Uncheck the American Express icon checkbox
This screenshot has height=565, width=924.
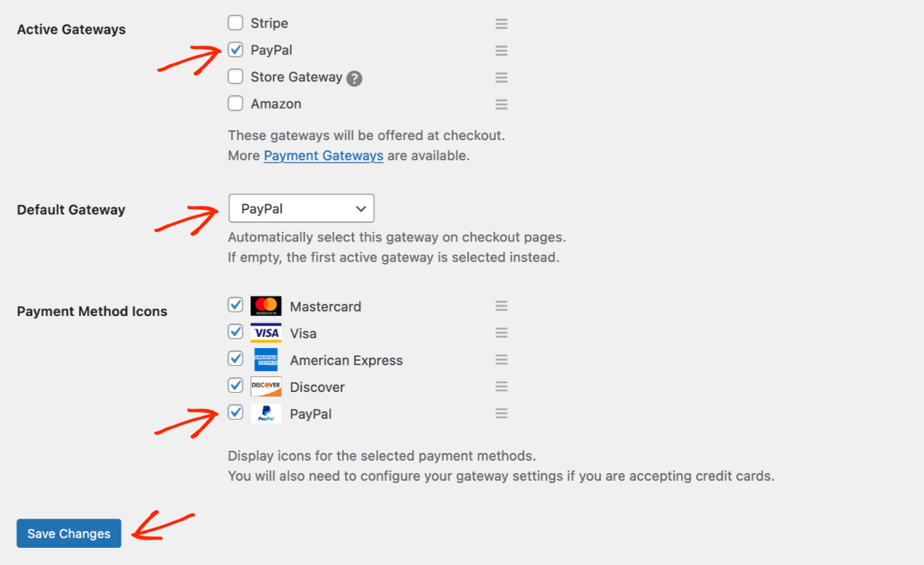pyautogui.click(x=235, y=359)
